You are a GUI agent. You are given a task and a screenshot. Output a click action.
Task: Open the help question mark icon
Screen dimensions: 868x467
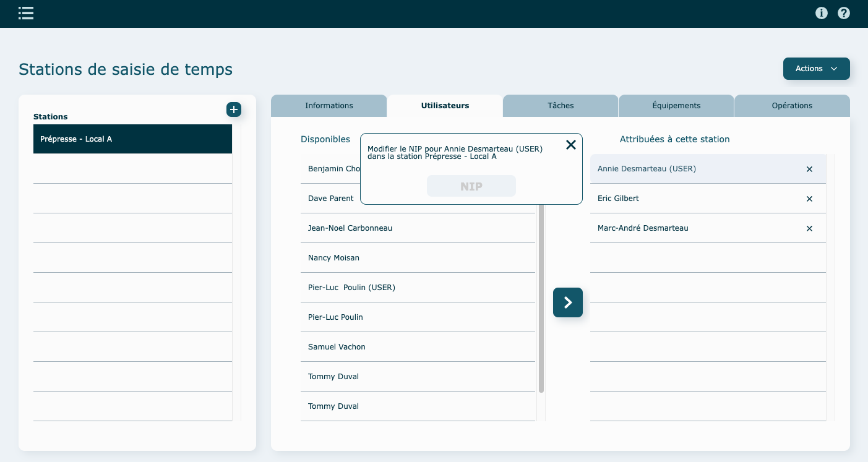pos(843,13)
